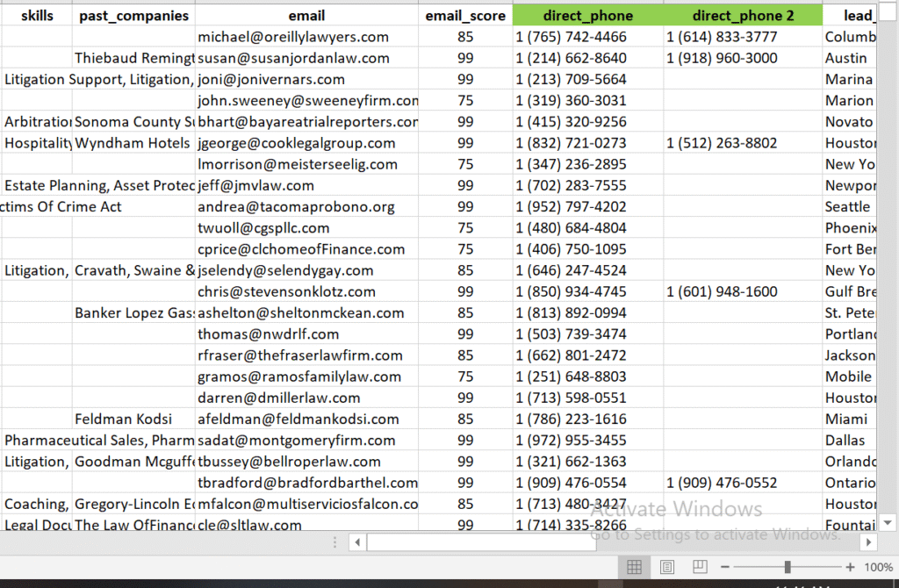
Task: Click the zoom in plus button
Action: (x=850, y=568)
